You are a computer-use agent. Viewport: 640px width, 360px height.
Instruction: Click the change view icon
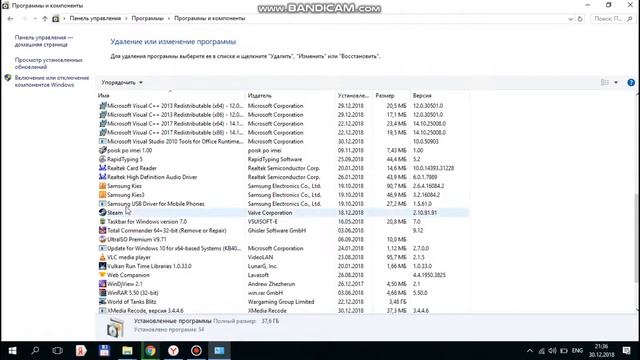coord(605,82)
